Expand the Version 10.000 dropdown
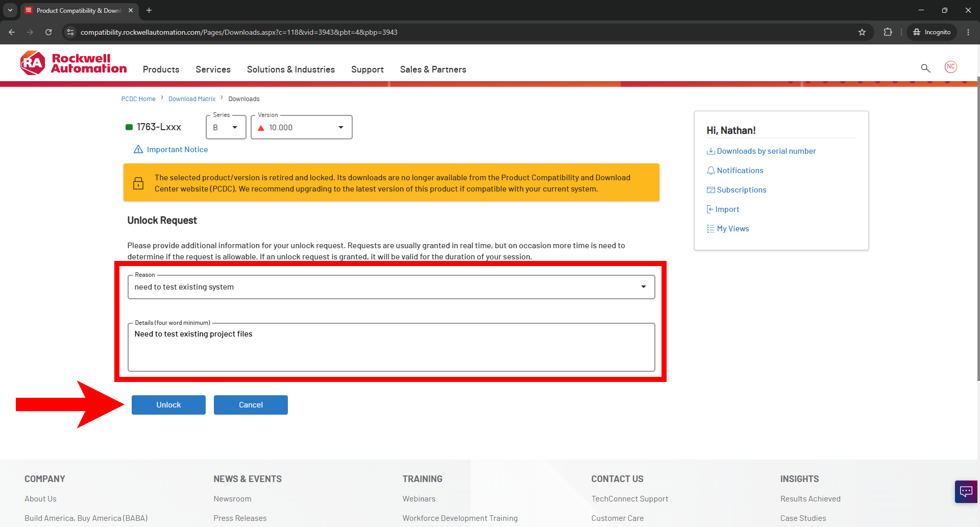The height and width of the screenshot is (527, 980). pyautogui.click(x=302, y=127)
